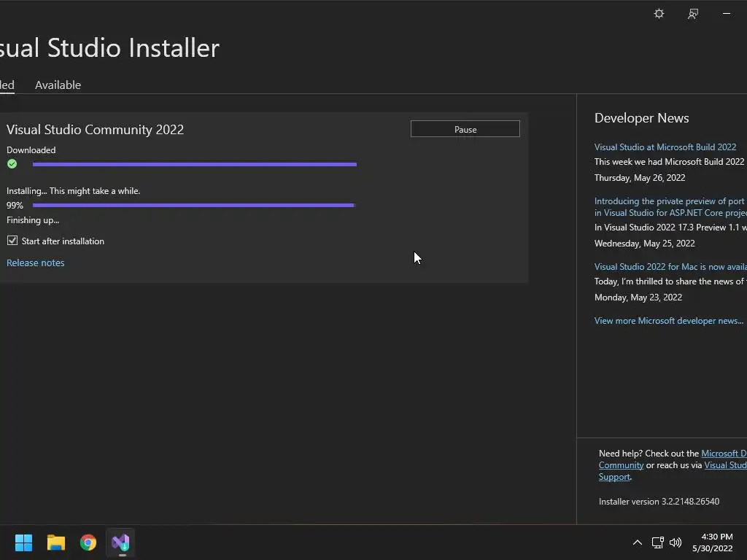Click the Finishing up status text
747x560 pixels.
click(x=33, y=220)
